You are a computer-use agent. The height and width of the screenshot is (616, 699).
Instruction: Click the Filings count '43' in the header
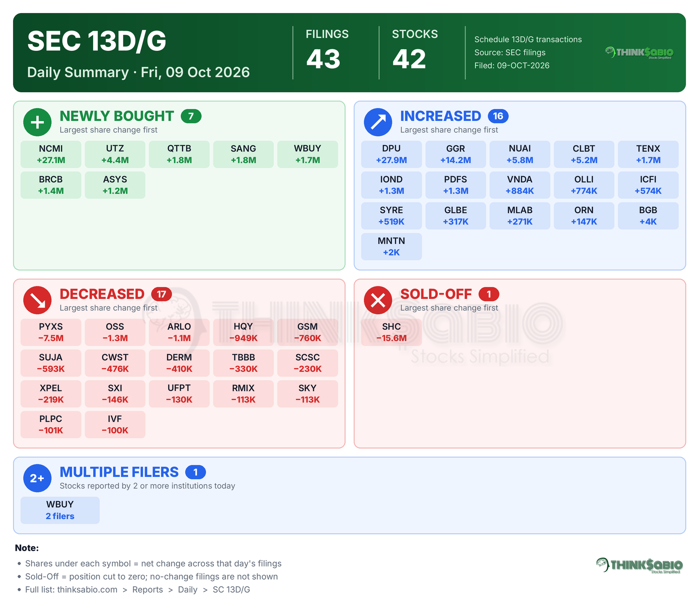coord(323,59)
